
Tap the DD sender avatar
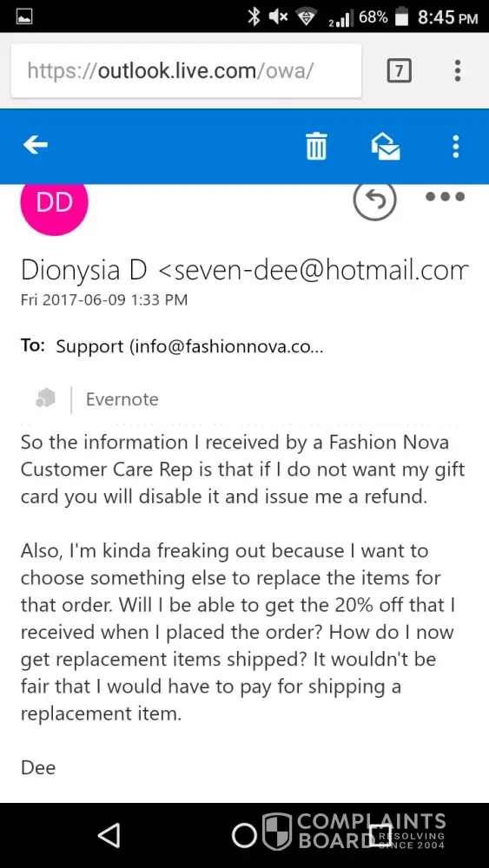click(x=54, y=202)
